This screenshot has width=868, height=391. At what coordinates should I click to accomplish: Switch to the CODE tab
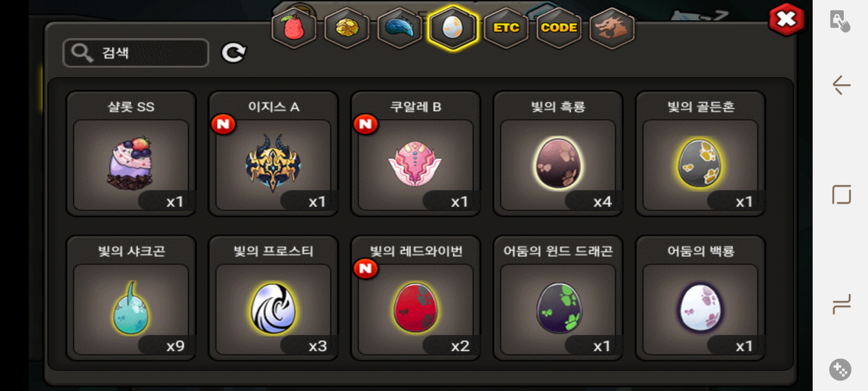coord(559,28)
